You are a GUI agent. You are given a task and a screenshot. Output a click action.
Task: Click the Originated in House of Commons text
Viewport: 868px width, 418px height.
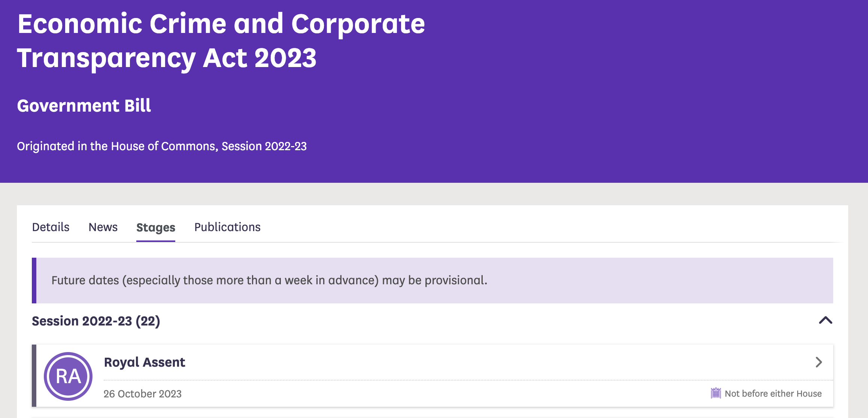coord(162,146)
